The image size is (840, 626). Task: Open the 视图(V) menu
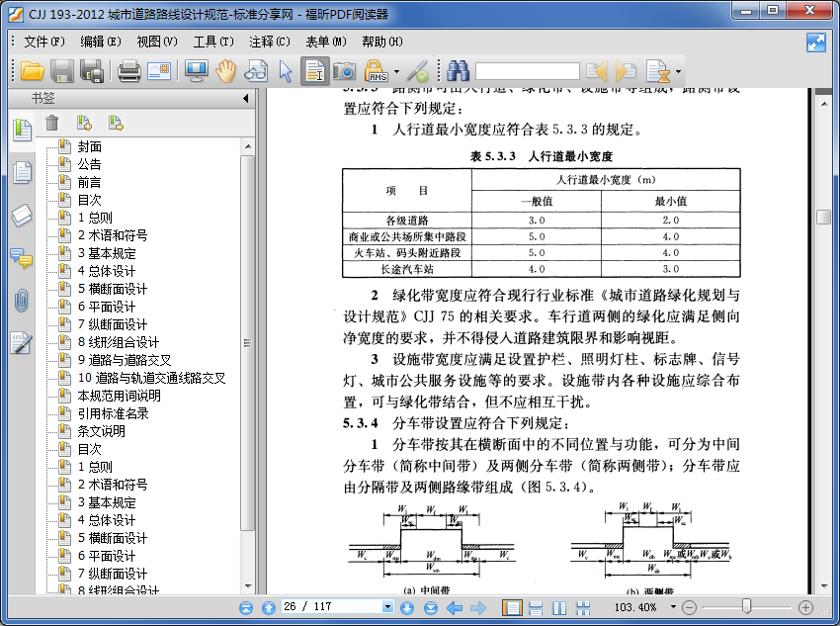157,42
